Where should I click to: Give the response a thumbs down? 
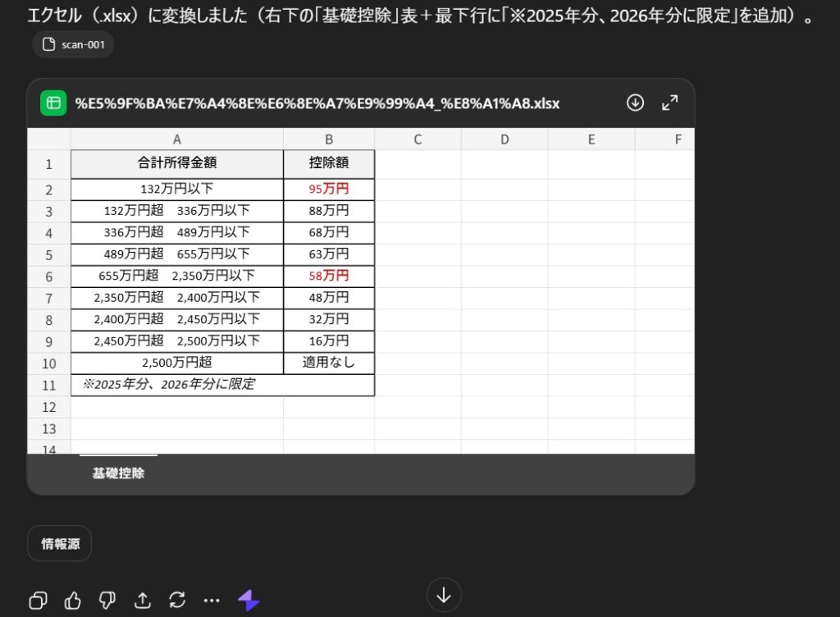pyautogui.click(x=107, y=599)
